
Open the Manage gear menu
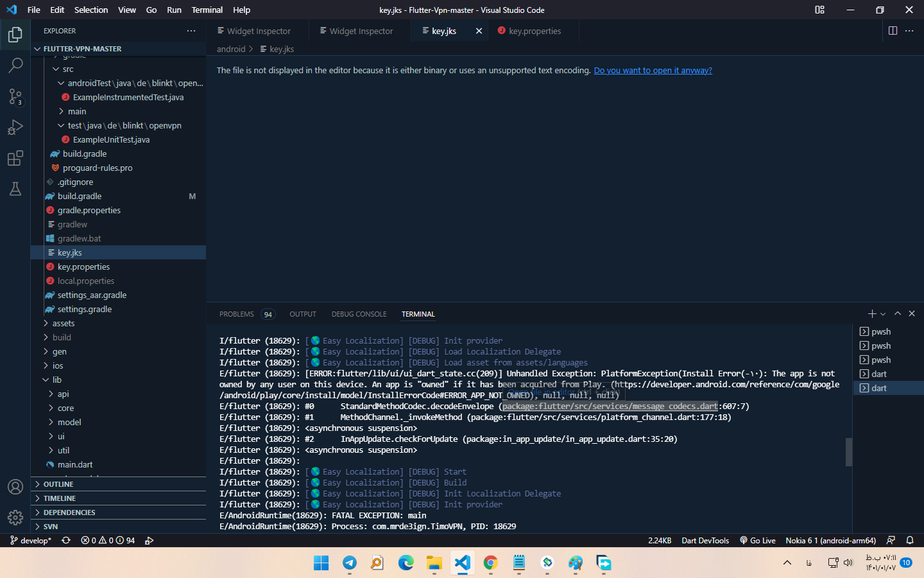pyautogui.click(x=15, y=518)
